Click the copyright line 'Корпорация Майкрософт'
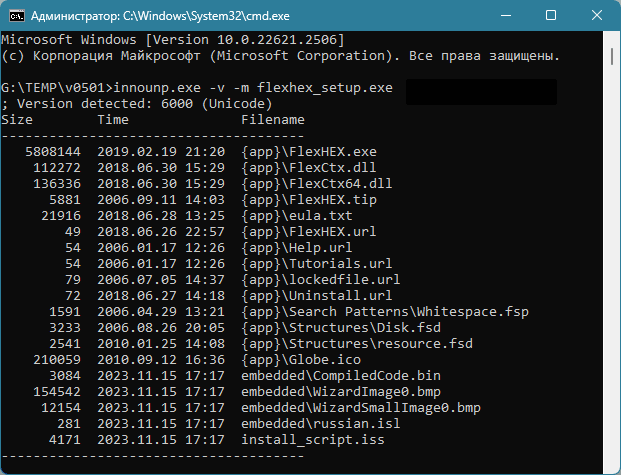 [117, 56]
